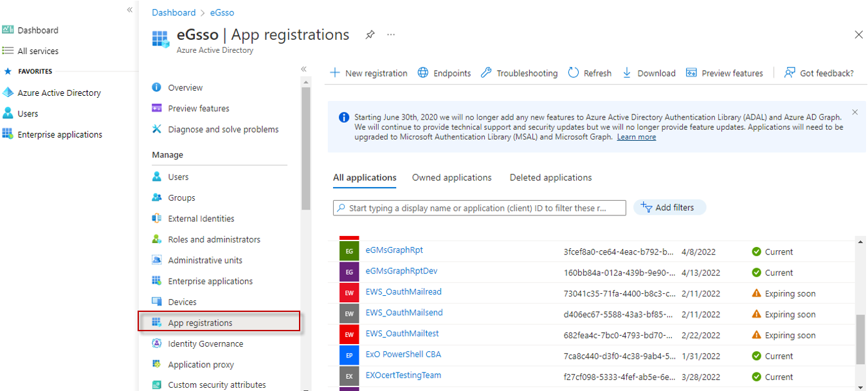Click the 4/13/2022 date cell

pos(701,273)
